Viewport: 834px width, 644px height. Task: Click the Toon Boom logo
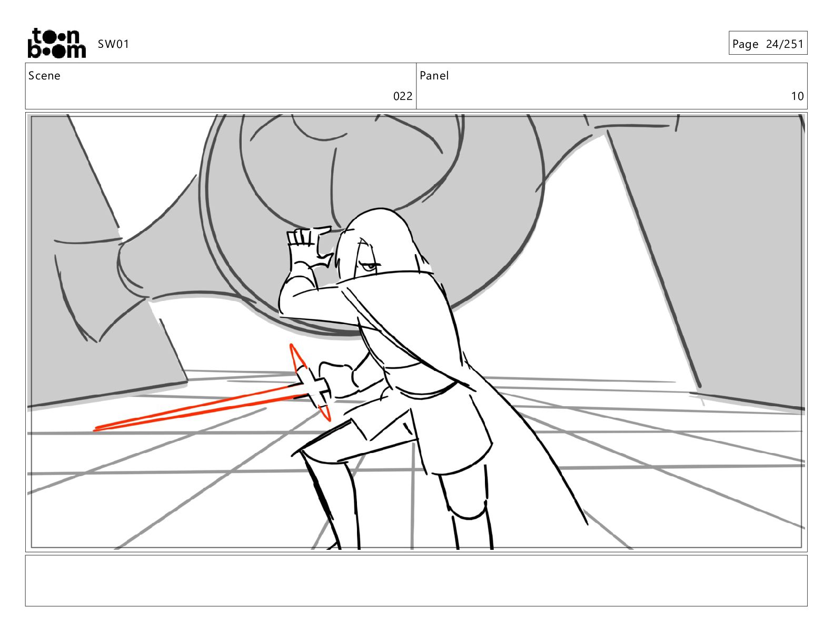[56, 43]
